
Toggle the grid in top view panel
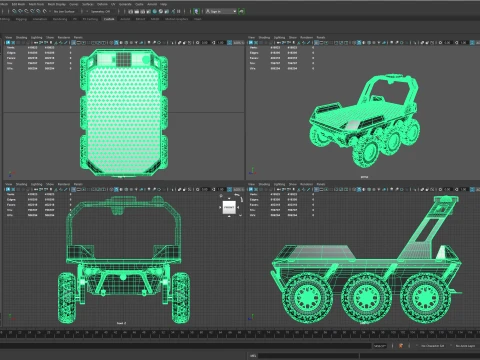pos(73,43)
